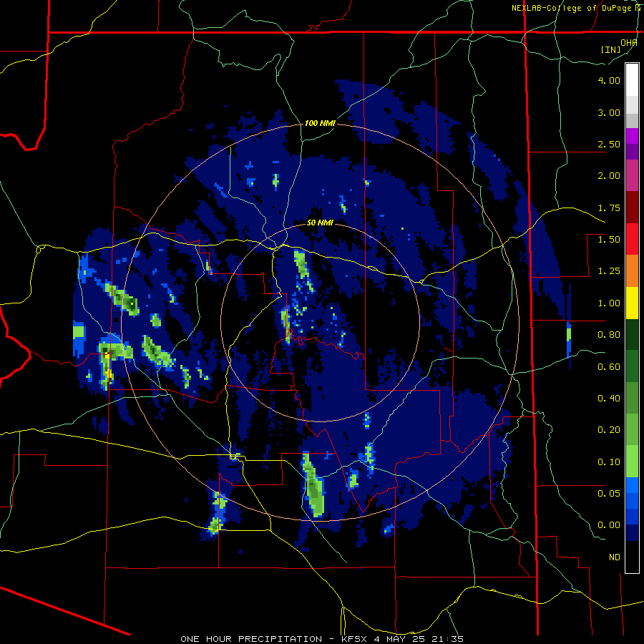Click the OHA product code label
This screenshot has width=644, height=644.
point(629,42)
